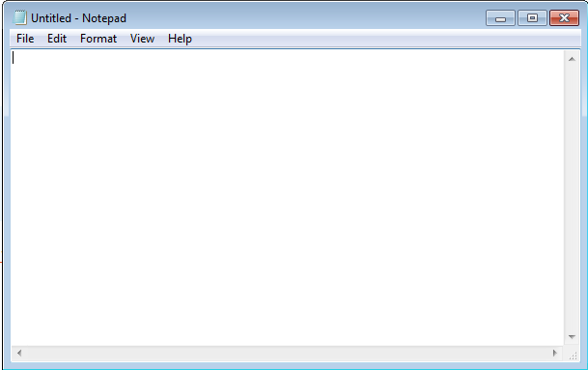588x370 pixels.
Task: Click the resize grip in the window corner
Action: pyautogui.click(x=573, y=354)
